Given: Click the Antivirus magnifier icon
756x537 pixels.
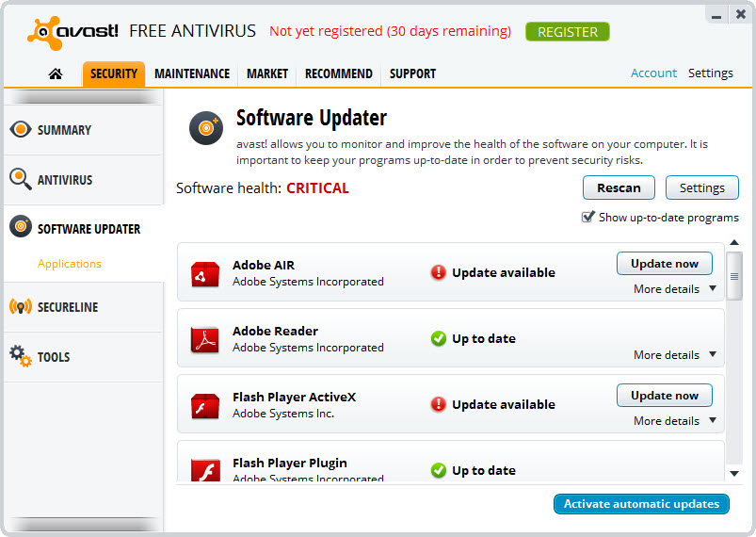Looking at the screenshot, I should tap(21, 179).
